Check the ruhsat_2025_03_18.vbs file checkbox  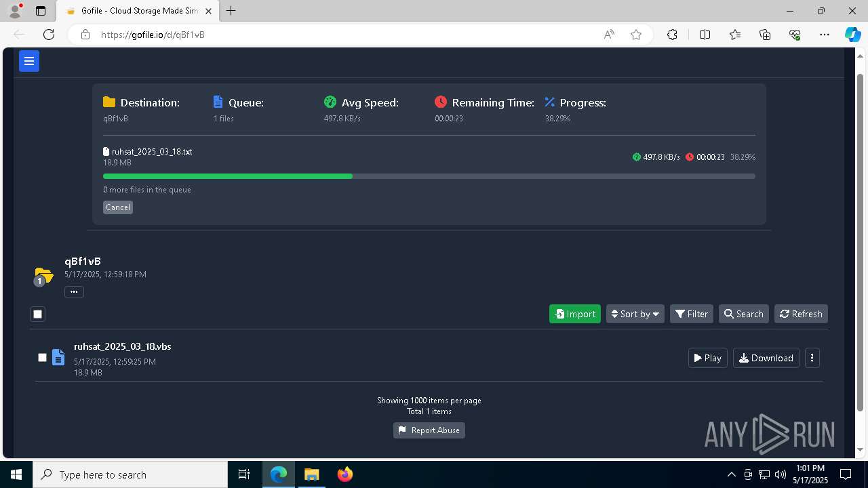[42, 357]
